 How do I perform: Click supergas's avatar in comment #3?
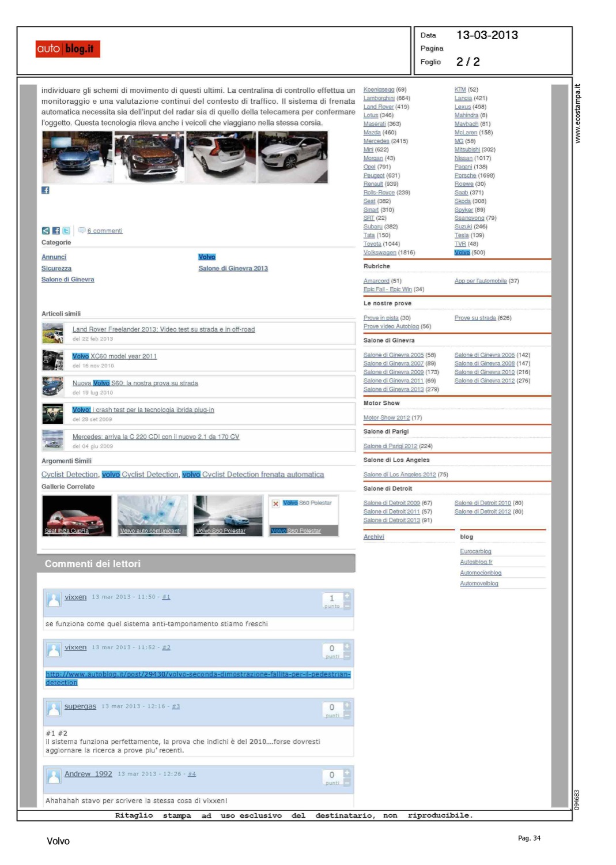(54, 709)
